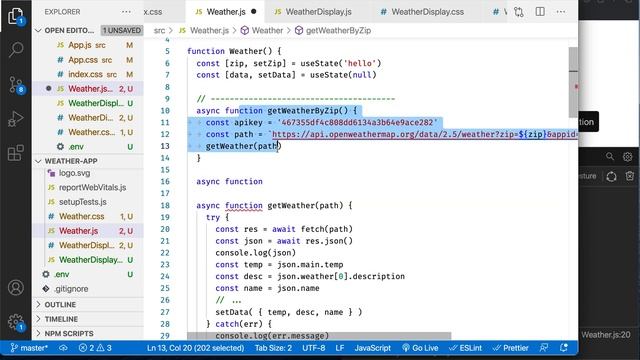Open the Manage settings gear
This screenshot has width=640, height=360.
[16, 322]
